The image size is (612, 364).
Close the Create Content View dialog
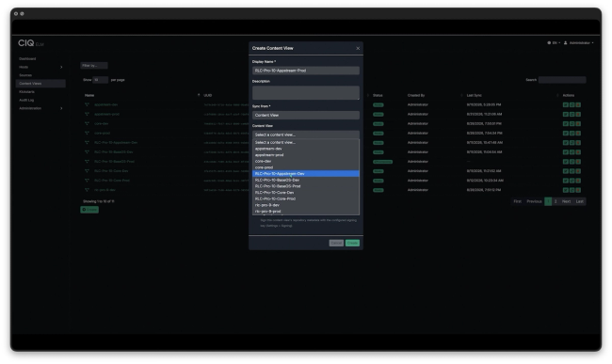[x=358, y=48]
